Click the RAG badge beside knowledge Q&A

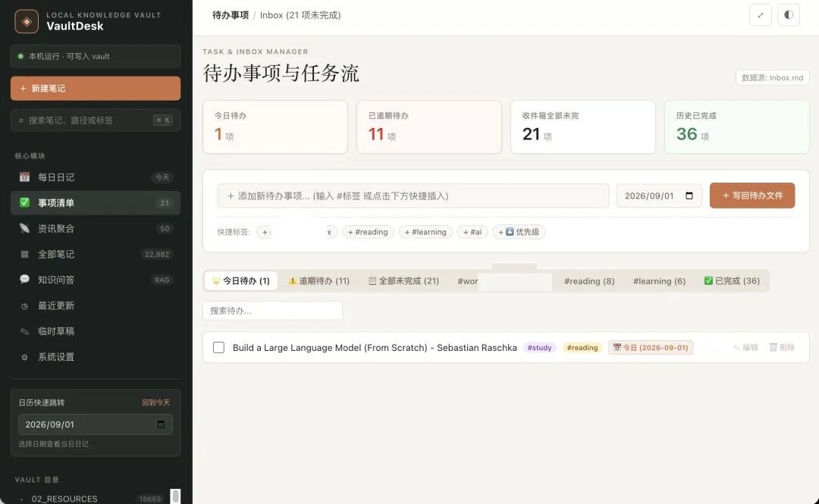pyautogui.click(x=162, y=280)
